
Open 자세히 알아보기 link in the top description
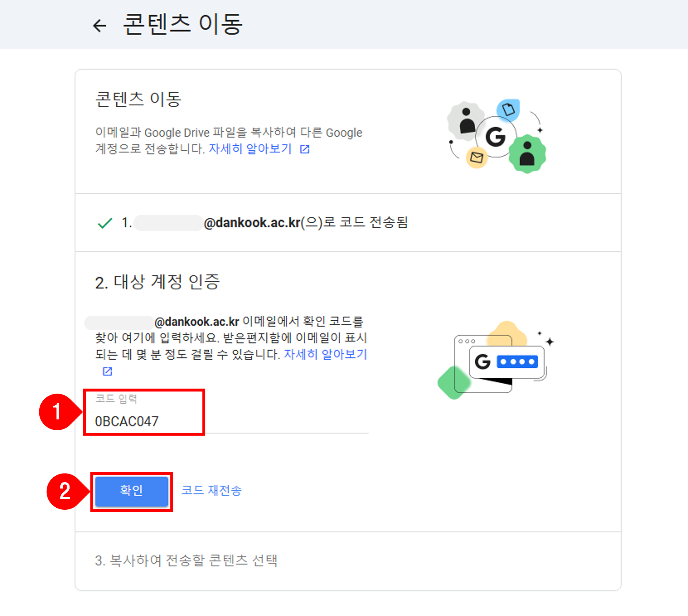(250, 149)
